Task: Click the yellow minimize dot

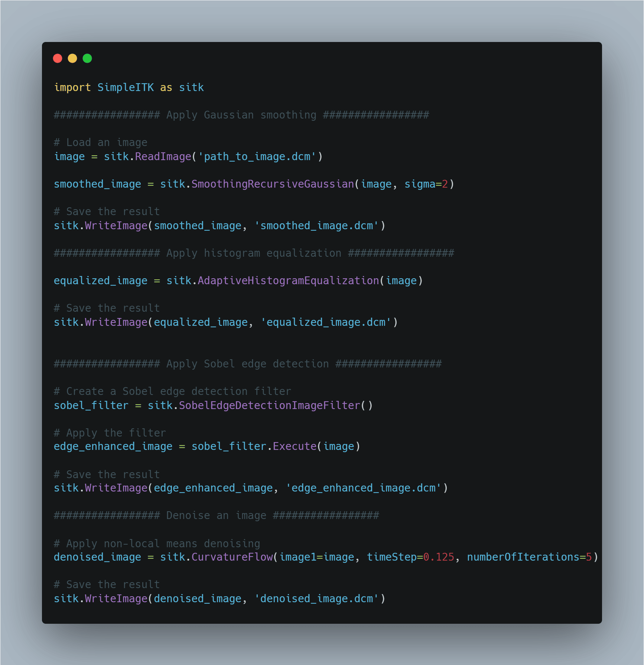Action: click(x=72, y=58)
